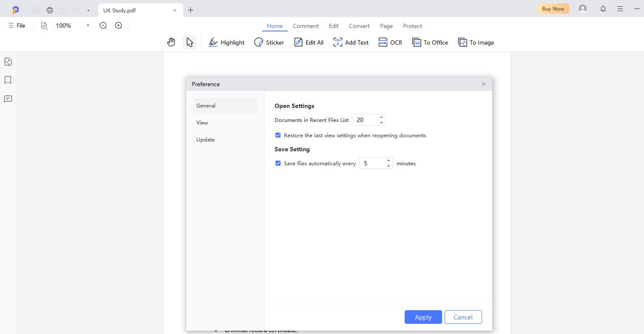This screenshot has height=334, width=644.
Task: Open notifications bell icon
Action: (603, 8)
